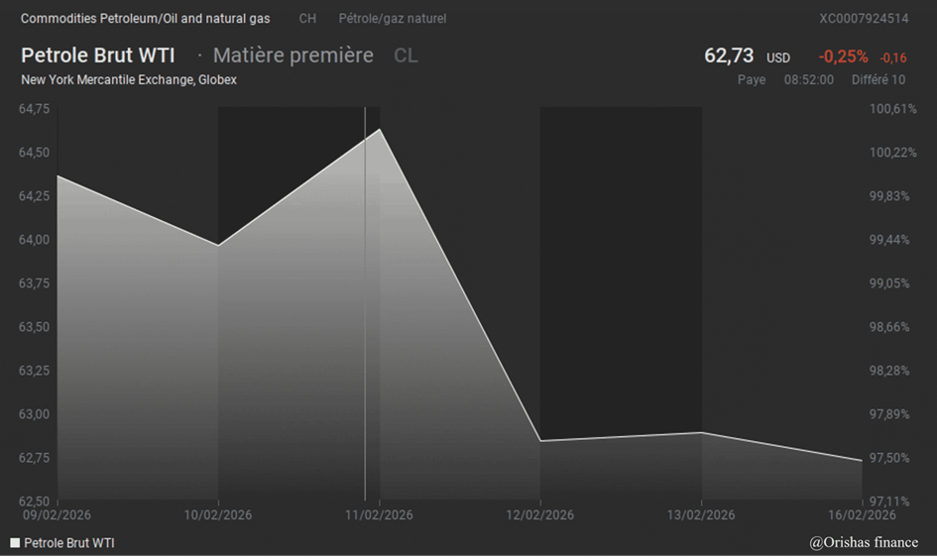Click the 08:52:00 timestamp
Viewport: 937px width, 560px height.
click(x=809, y=79)
